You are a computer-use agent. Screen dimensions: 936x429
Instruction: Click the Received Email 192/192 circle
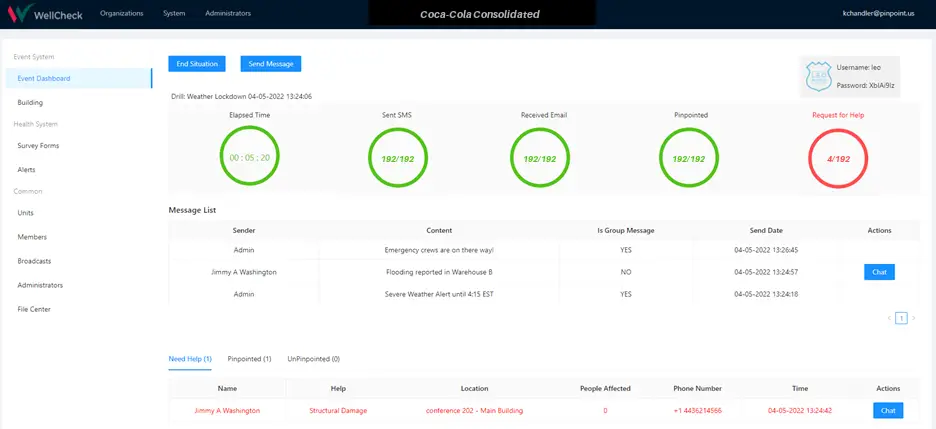click(x=540, y=159)
